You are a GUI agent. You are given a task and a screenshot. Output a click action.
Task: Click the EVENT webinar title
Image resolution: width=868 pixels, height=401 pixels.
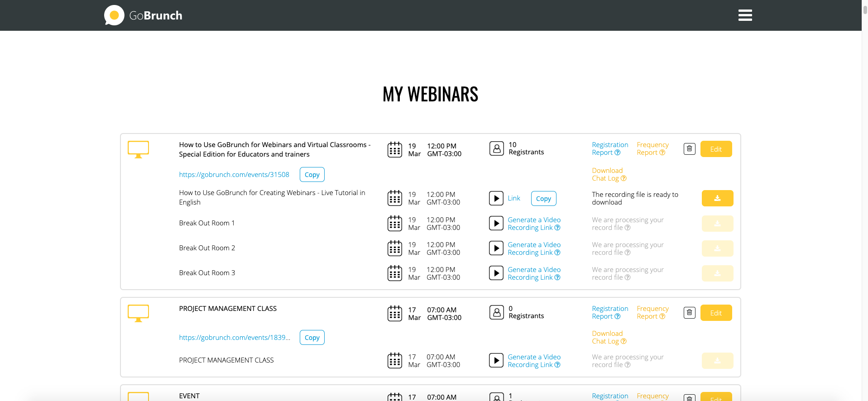pyautogui.click(x=189, y=396)
